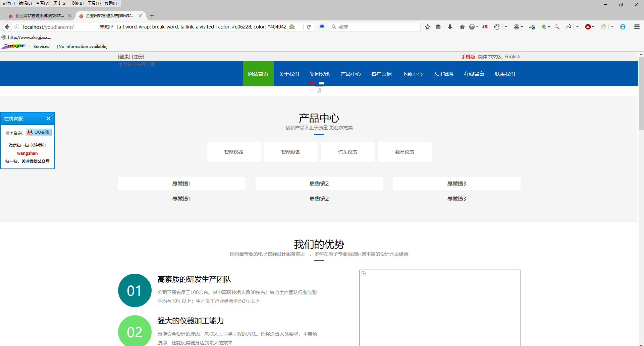This screenshot has height=346, width=644.
Task: Go to 网站首页 nav item
Action: (x=258, y=74)
